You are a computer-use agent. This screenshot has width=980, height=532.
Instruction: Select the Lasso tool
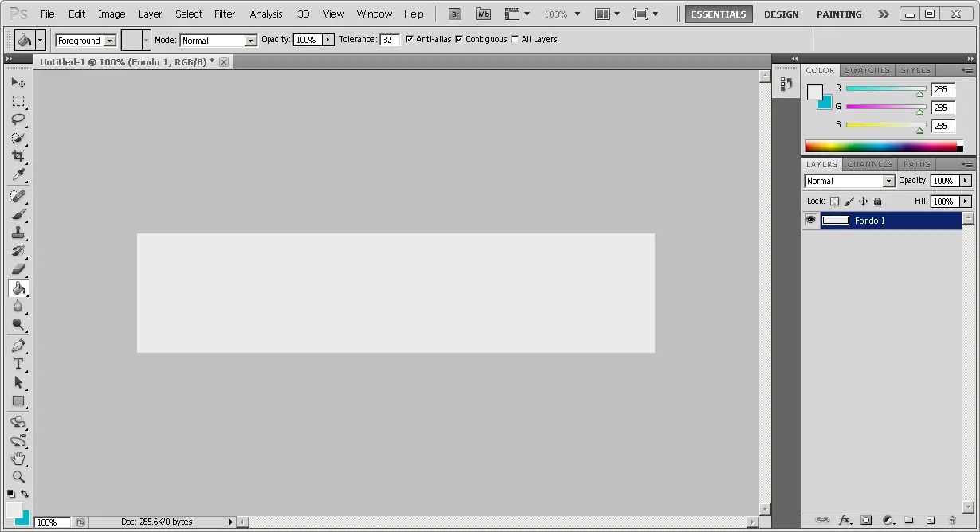point(18,119)
